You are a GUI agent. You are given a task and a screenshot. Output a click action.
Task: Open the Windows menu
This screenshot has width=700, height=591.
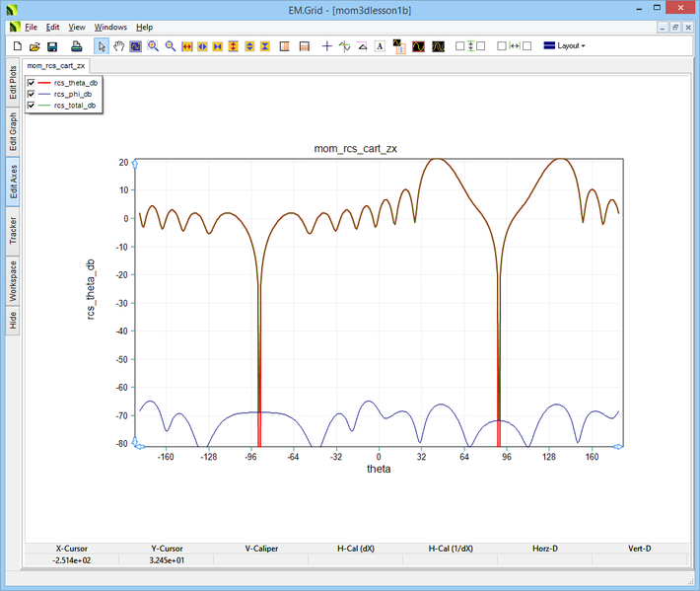110,27
